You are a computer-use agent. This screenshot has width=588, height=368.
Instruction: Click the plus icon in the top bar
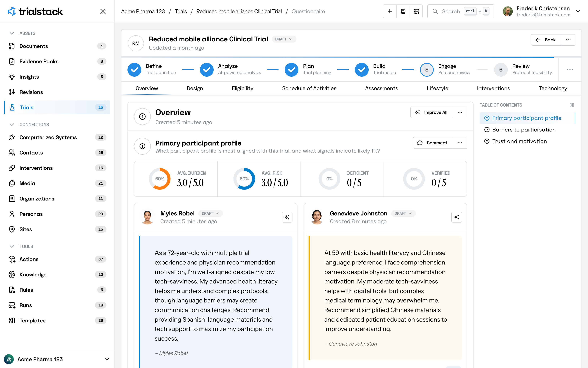point(390,11)
